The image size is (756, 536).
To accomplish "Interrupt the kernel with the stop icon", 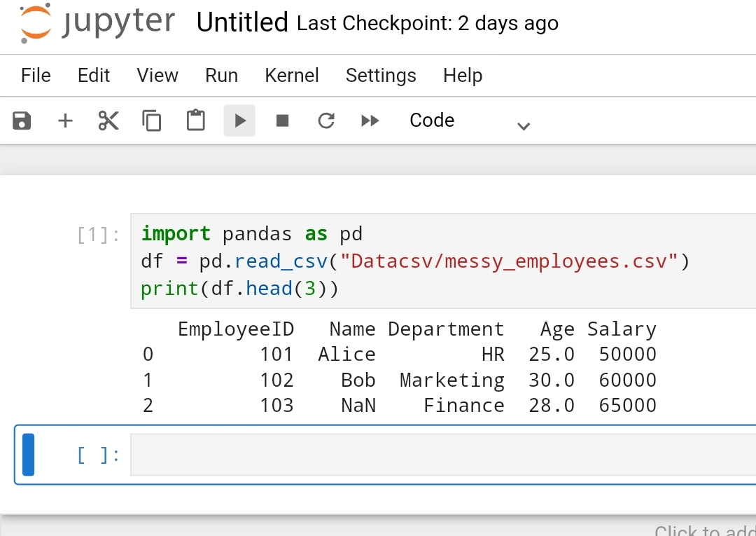I will 283,121.
